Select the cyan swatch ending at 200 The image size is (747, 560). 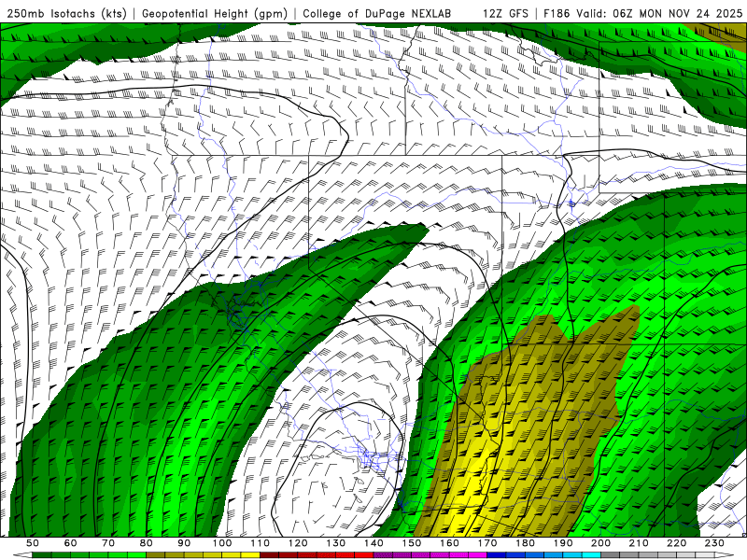click(x=591, y=555)
